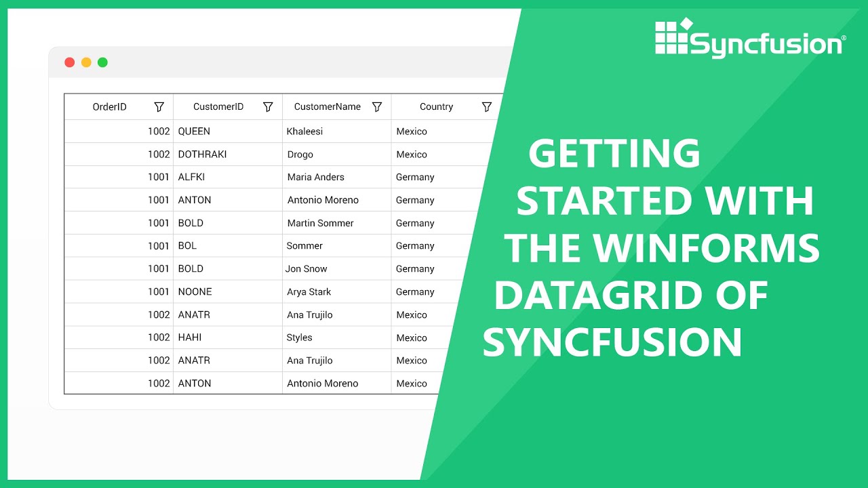Viewport: 868px width, 488px height.
Task: Click the NOONE customer ID cell
Action: click(x=228, y=292)
